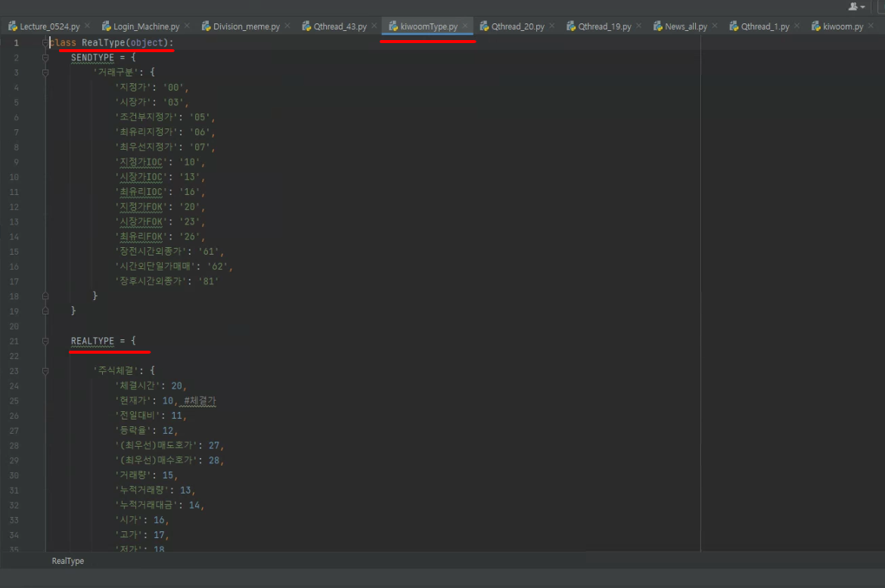Click fold end marker on line 18

[45, 296]
